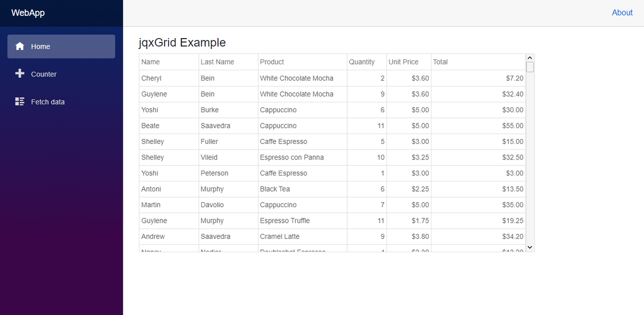Select the $1.75 unit price cell
The width and height of the screenshot is (644, 315).
pos(409,221)
